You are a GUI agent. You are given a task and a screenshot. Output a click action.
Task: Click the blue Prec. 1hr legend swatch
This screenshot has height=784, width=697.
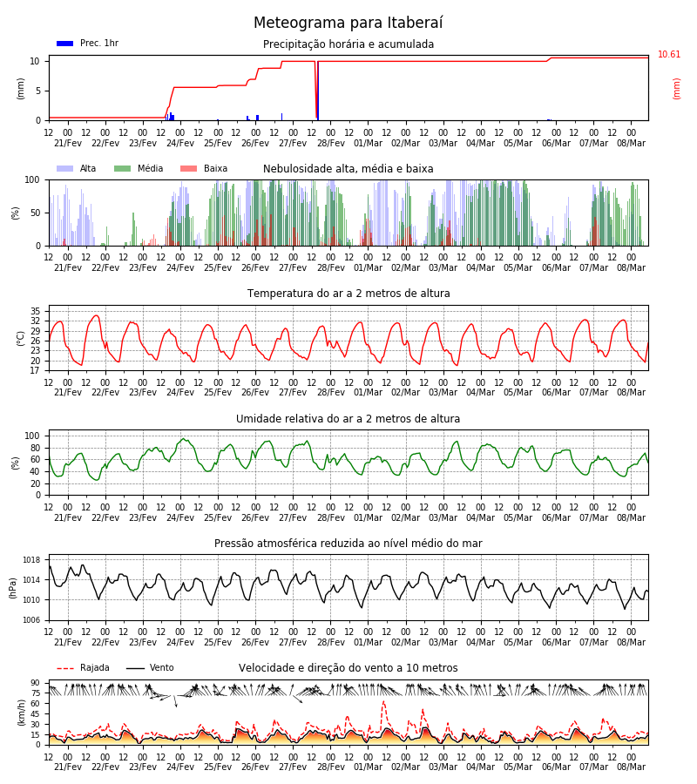click(x=65, y=44)
